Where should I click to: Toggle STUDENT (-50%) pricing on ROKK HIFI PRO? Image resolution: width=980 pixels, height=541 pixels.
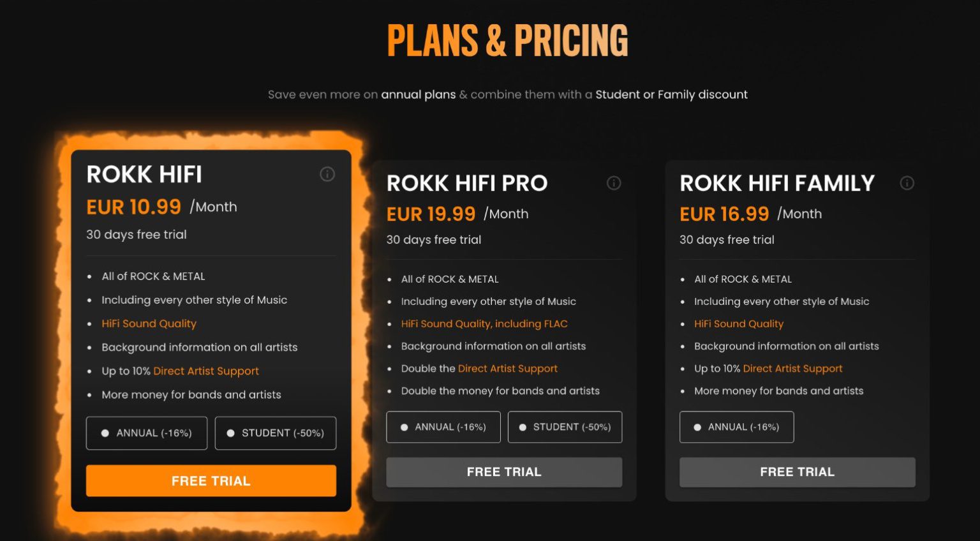click(x=565, y=427)
